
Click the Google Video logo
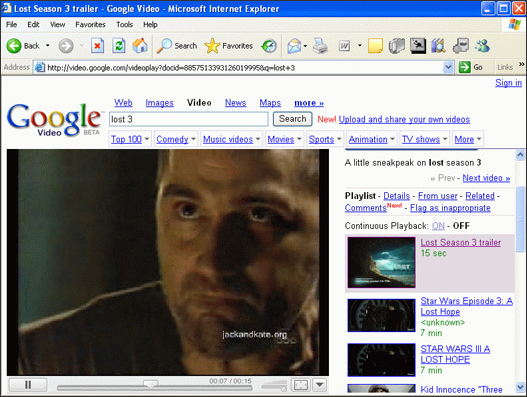click(54, 120)
